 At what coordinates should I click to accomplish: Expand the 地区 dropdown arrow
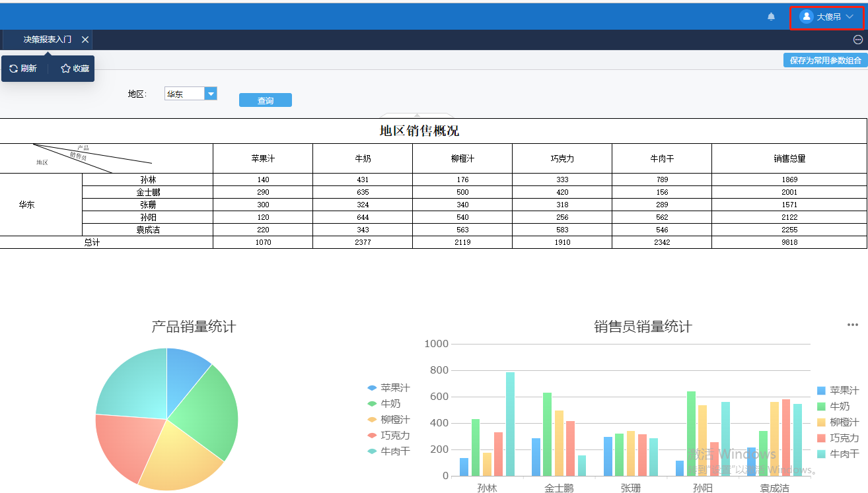[211, 93]
